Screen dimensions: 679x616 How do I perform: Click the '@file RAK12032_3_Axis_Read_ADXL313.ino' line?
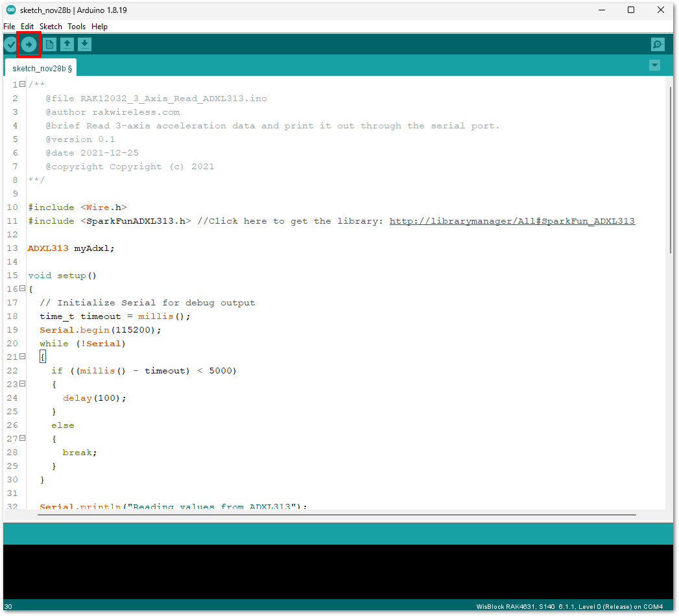pos(156,99)
